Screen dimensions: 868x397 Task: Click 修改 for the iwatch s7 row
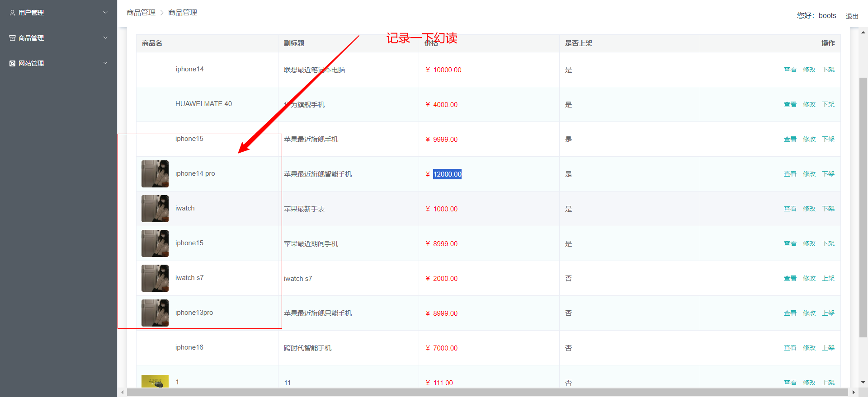tap(809, 278)
